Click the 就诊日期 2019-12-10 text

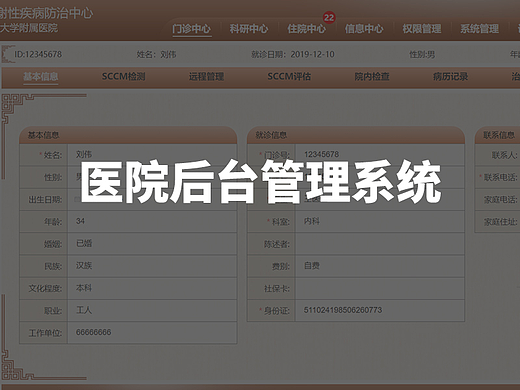coord(293,54)
